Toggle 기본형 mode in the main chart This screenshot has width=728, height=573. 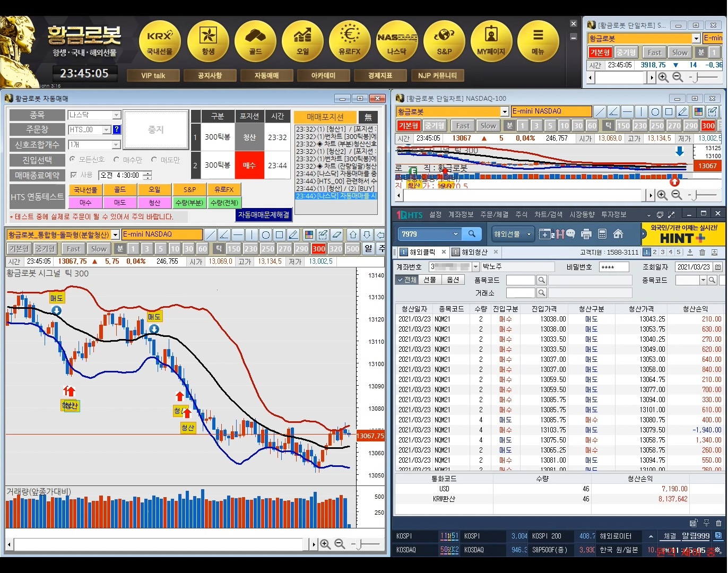(x=19, y=248)
